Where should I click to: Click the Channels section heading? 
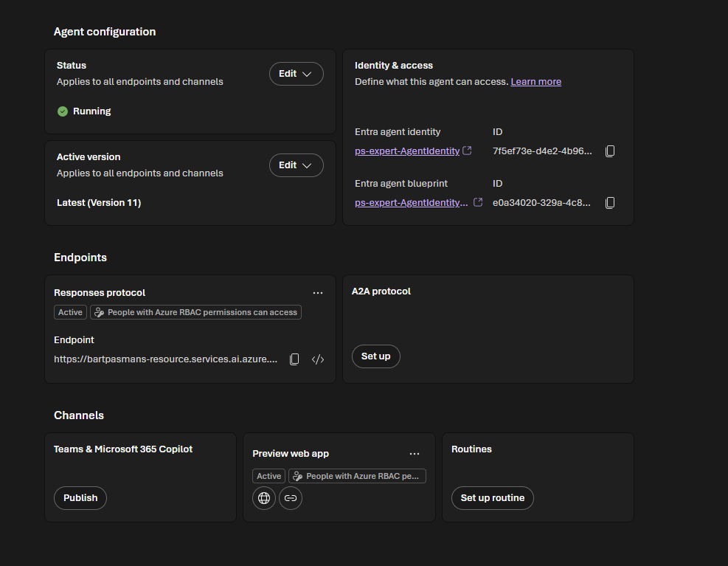(x=79, y=415)
